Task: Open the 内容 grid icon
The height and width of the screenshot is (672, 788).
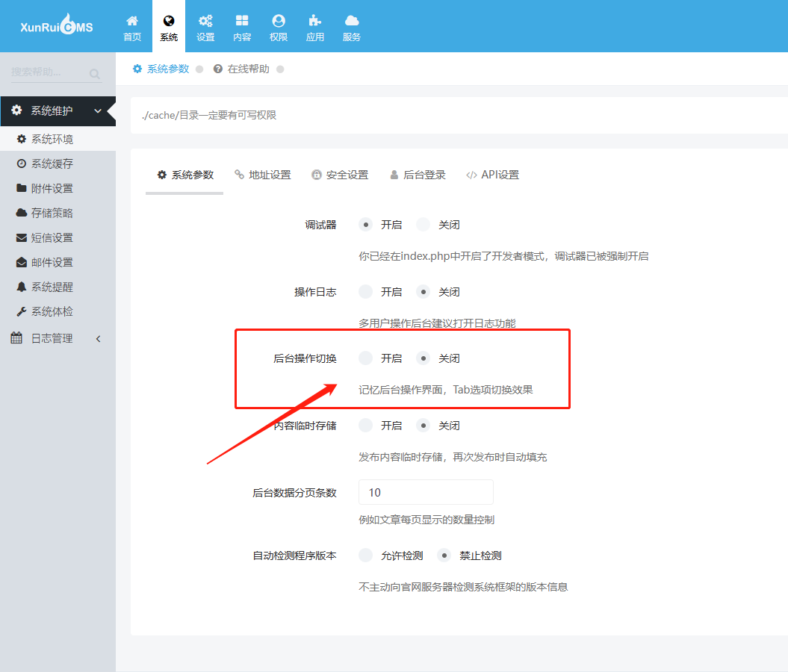Action: click(242, 21)
